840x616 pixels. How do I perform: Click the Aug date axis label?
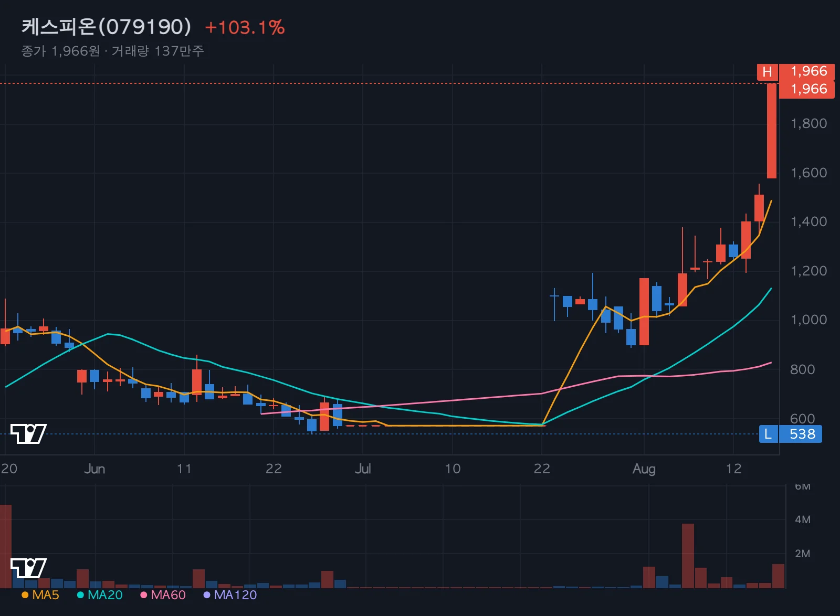pyautogui.click(x=644, y=469)
